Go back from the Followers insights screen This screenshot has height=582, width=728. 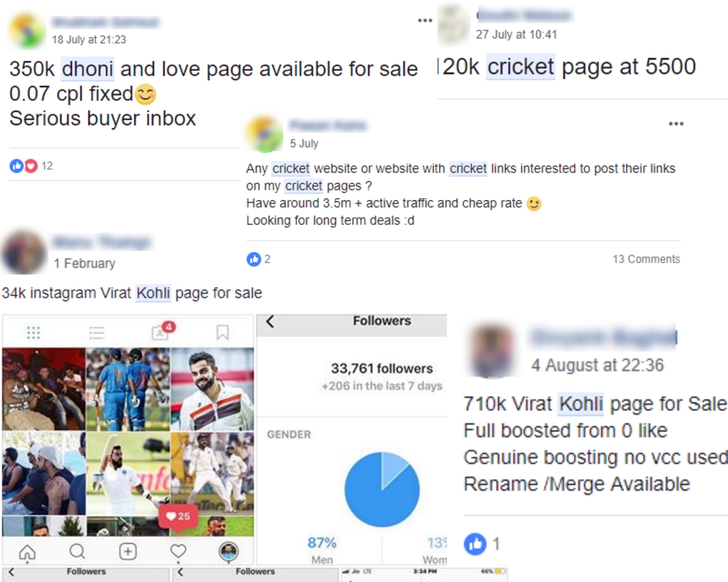pyautogui.click(x=270, y=322)
